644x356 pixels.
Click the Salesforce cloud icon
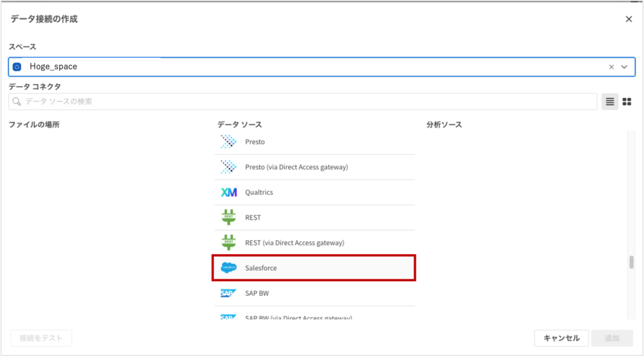click(229, 268)
